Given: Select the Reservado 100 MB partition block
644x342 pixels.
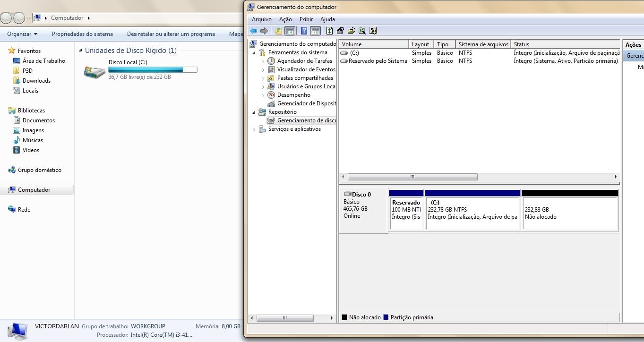Looking at the screenshot, I should pos(406,210).
